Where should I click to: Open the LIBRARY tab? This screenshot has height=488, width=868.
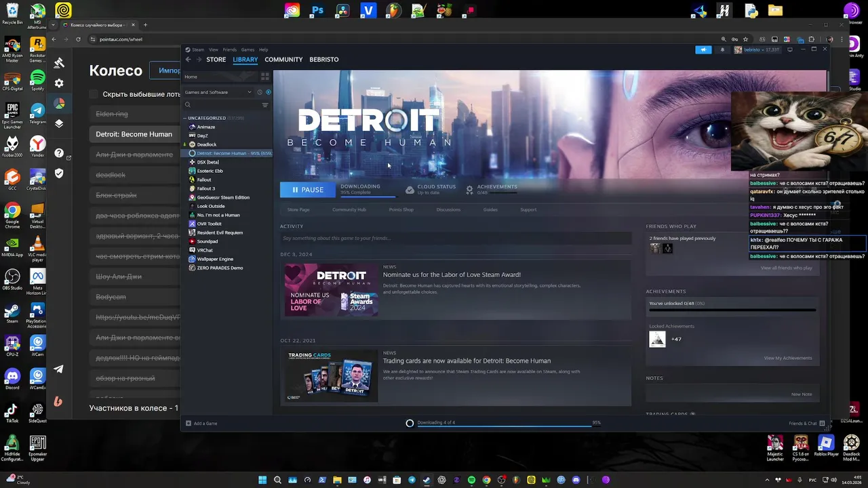pyautogui.click(x=245, y=60)
